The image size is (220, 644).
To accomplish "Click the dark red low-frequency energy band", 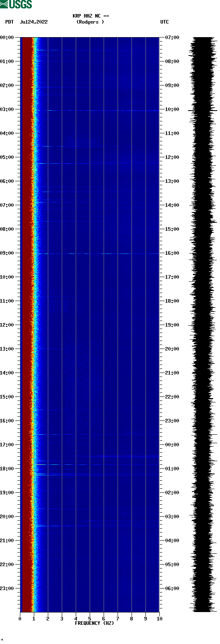I will click(27, 325).
